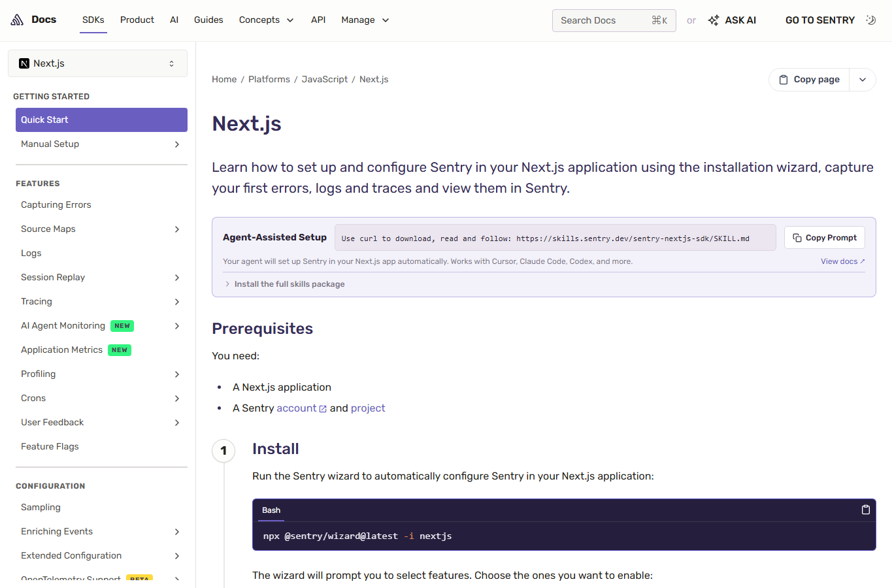
Task: Expand Profiling chevron
Action: [177, 374]
